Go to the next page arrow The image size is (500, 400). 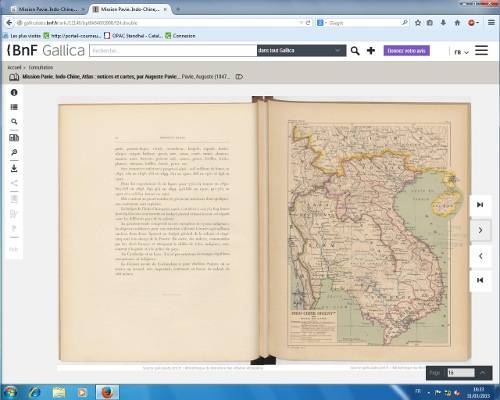[x=480, y=230]
